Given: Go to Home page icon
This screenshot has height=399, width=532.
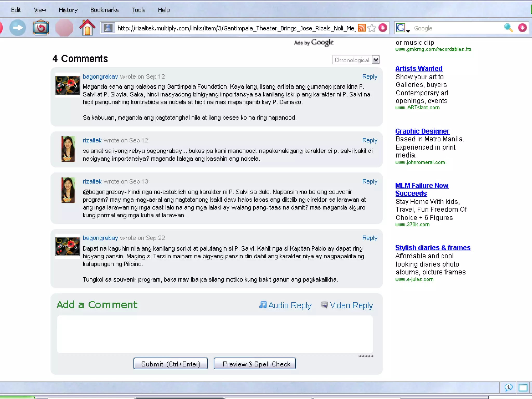Looking at the screenshot, I should (87, 28).
